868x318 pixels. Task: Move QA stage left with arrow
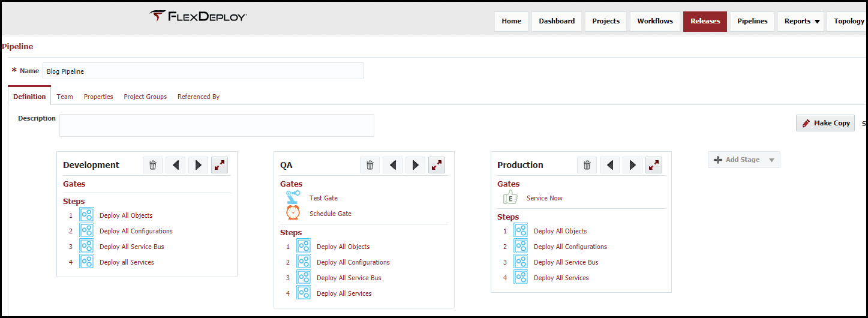tap(393, 165)
